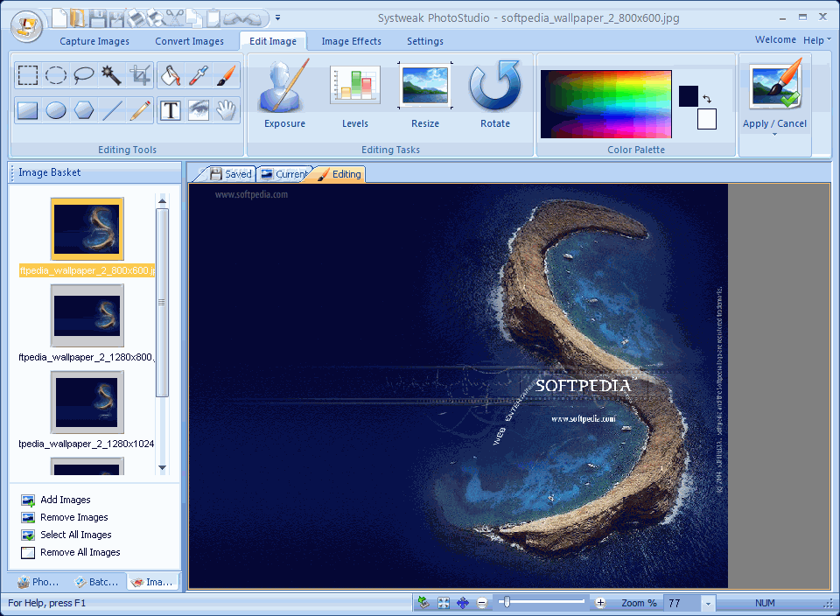This screenshot has height=616, width=840.
Task: Open the Image Effects ribbon tab
Action: [352, 41]
